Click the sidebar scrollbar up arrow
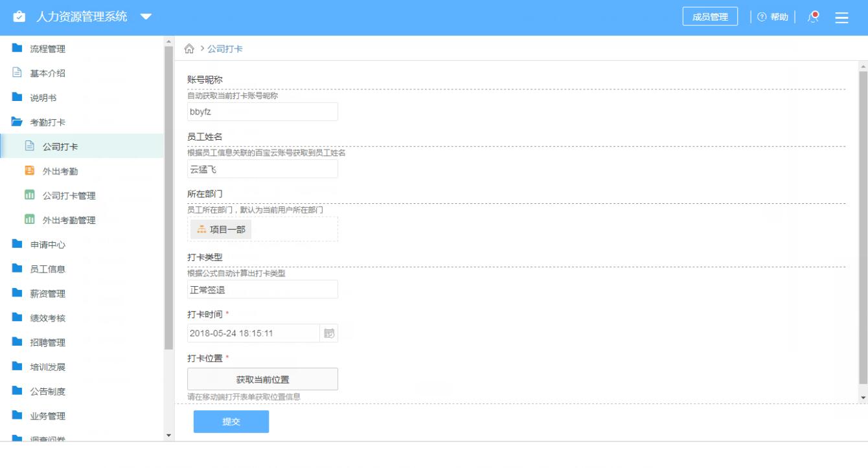Image resolution: width=868 pixels, height=468 pixels. tap(169, 41)
